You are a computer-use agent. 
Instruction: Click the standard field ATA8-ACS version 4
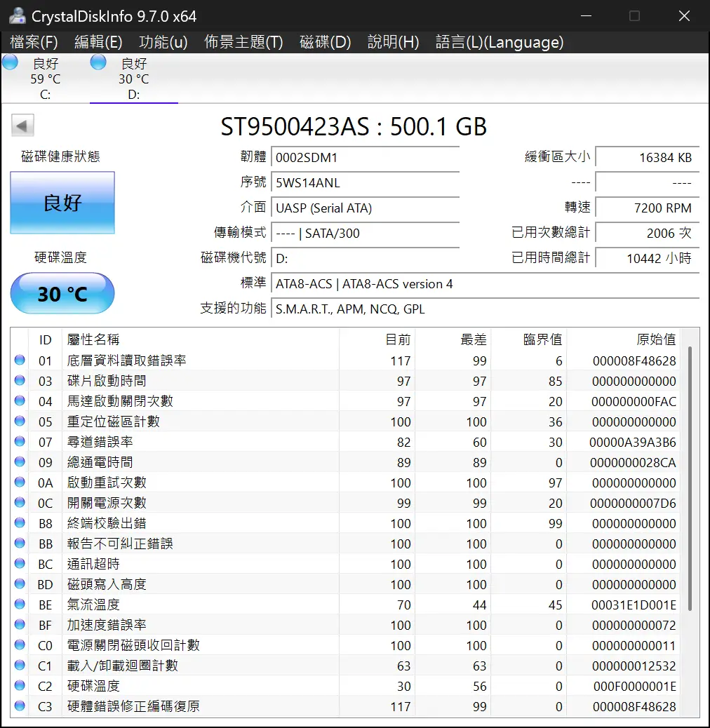tap(485, 283)
